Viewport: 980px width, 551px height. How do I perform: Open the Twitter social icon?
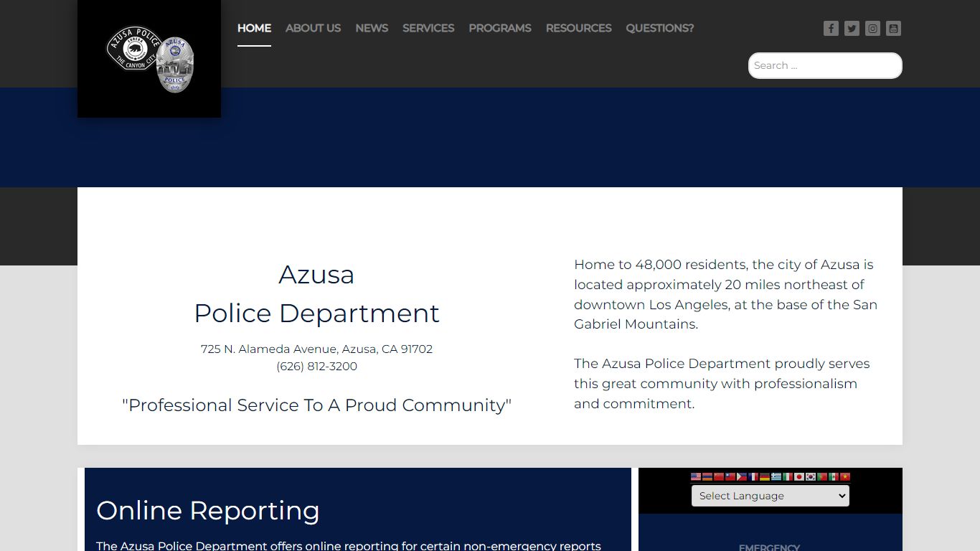pyautogui.click(x=852, y=28)
